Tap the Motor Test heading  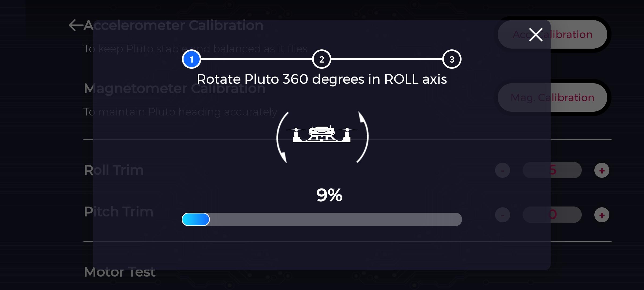pyautogui.click(x=119, y=272)
